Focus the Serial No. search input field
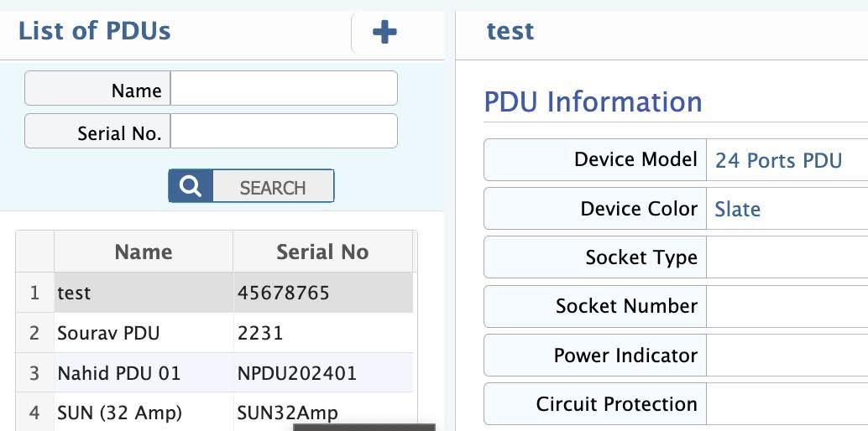Image resolution: width=868 pixels, height=431 pixels. tap(284, 131)
